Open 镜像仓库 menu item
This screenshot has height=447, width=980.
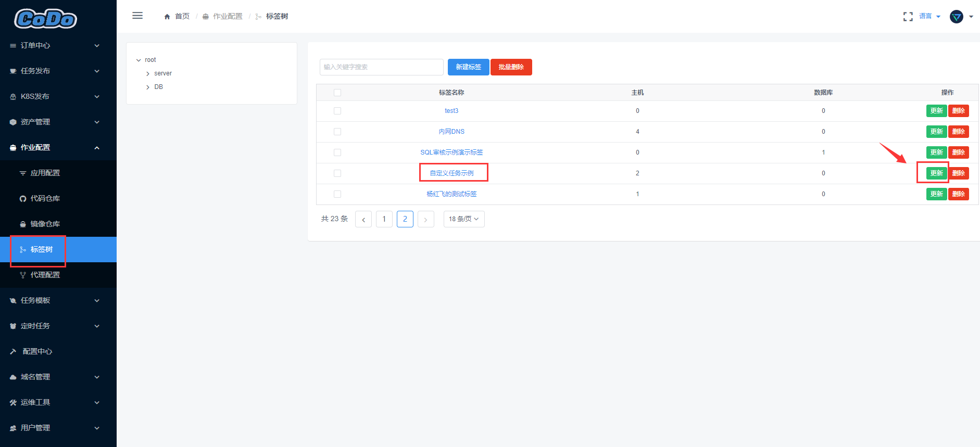[x=58, y=224]
